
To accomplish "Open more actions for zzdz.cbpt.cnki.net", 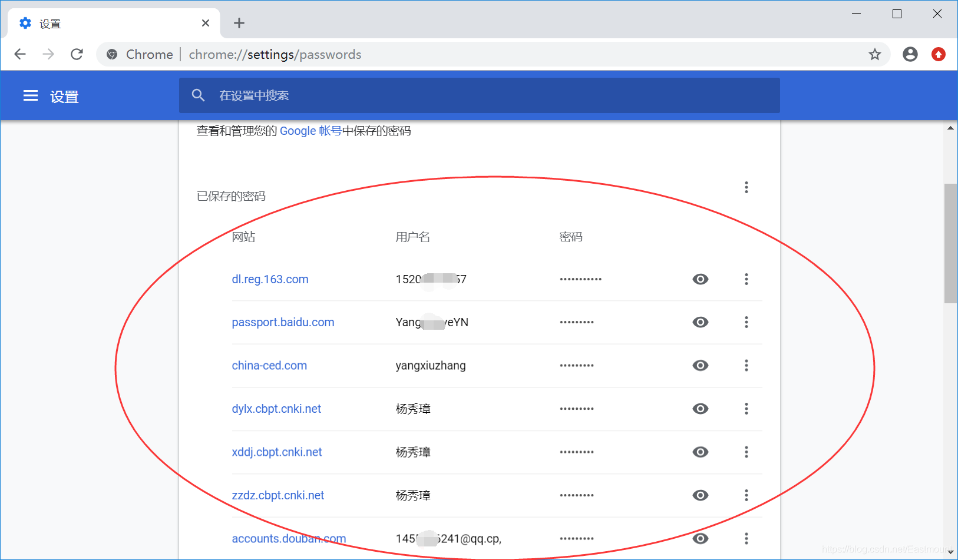I will tap(746, 495).
